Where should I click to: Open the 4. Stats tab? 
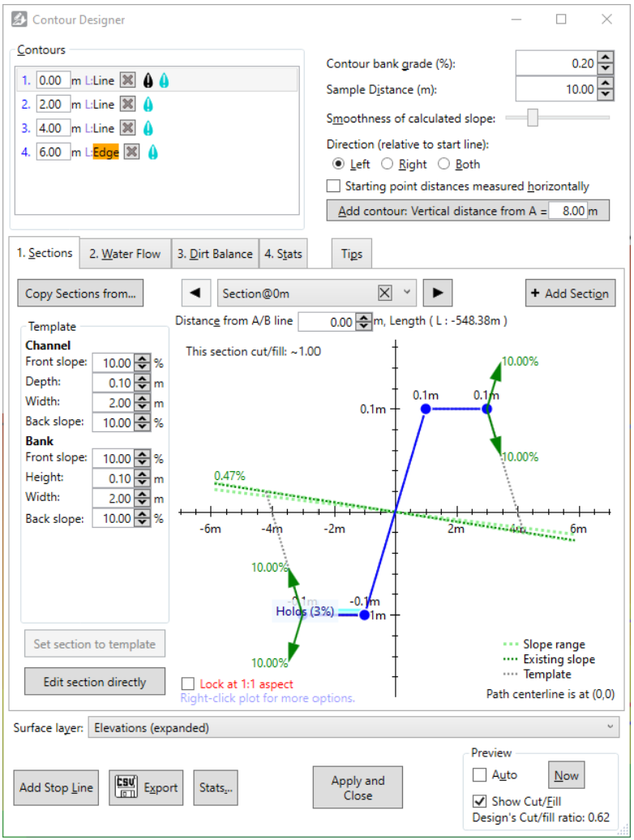[283, 254]
